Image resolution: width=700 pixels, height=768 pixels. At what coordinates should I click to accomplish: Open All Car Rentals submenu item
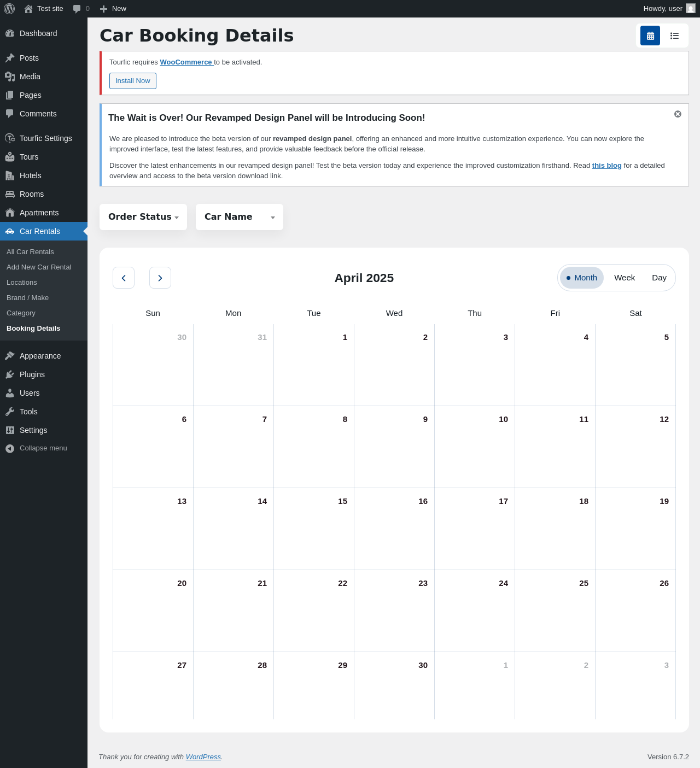click(30, 252)
